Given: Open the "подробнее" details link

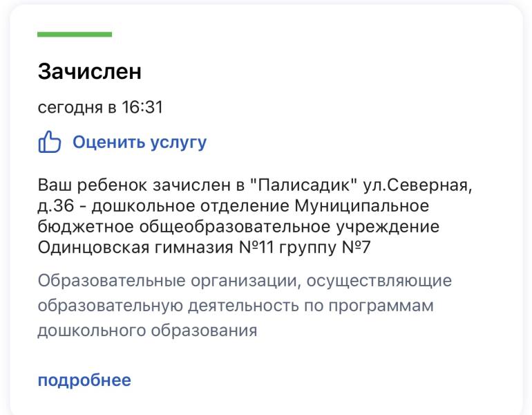Looking at the screenshot, I should [x=84, y=380].
